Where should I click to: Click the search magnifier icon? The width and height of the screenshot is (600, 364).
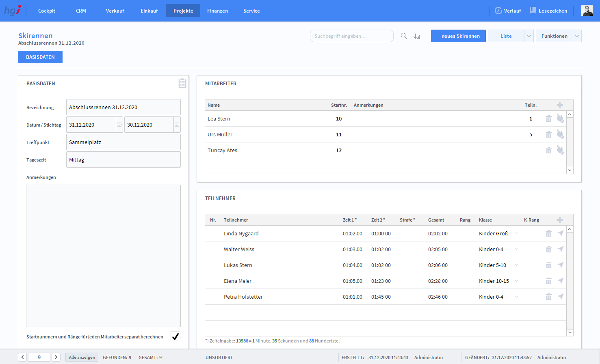tap(404, 36)
